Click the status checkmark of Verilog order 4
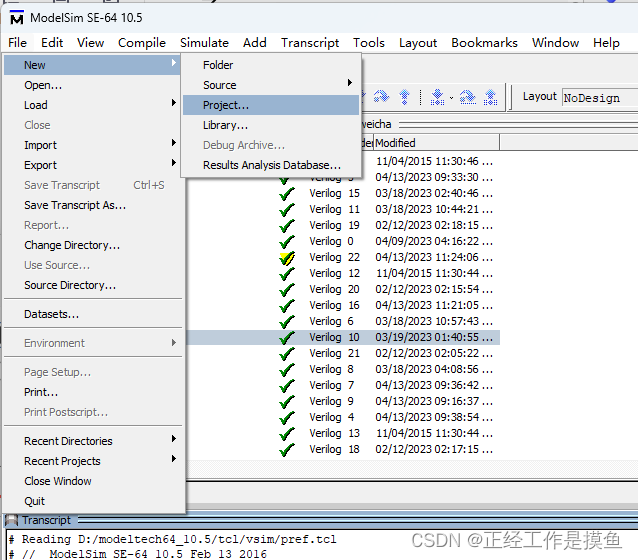This screenshot has width=638, height=560. pyautogui.click(x=287, y=417)
